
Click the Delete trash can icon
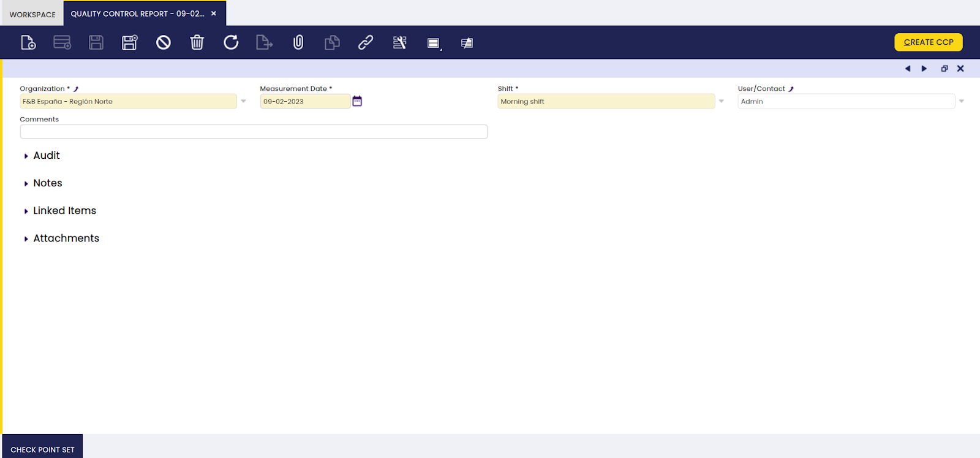[197, 42]
